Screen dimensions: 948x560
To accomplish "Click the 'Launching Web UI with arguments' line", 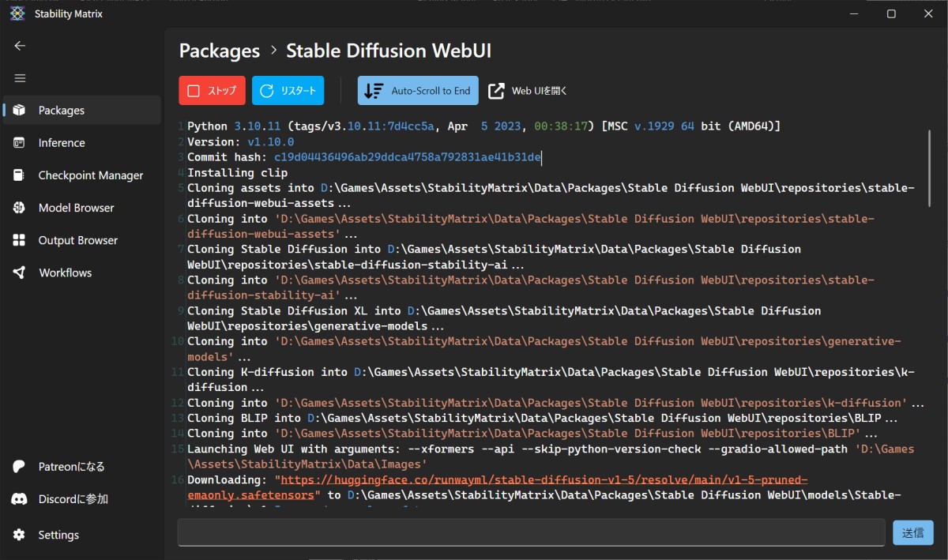I will click(551, 457).
